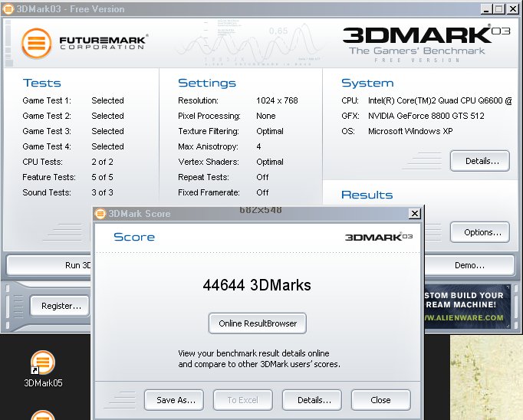Close the 3DMark Score dialog with X
The width and height of the screenshot is (523, 420).
point(415,214)
